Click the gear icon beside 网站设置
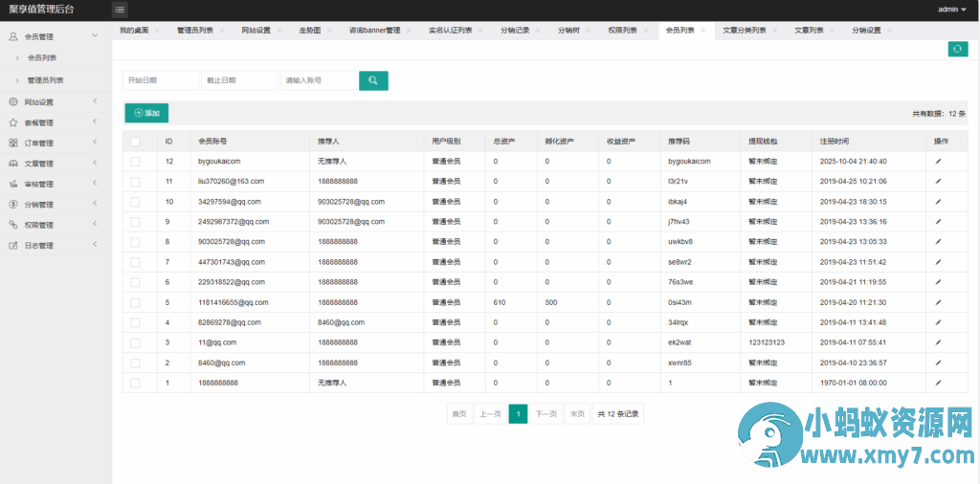This screenshot has width=980, height=484. [x=13, y=102]
